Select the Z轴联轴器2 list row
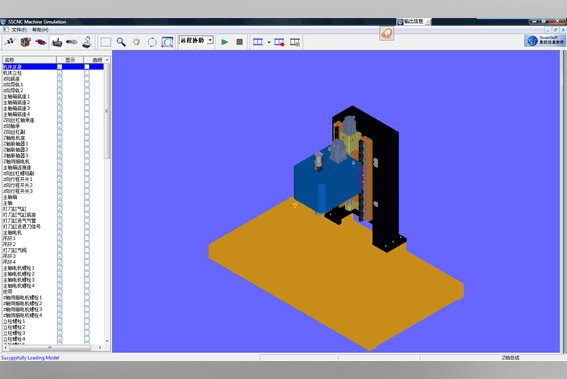Viewport: 567px width, 379px height. 54,150
